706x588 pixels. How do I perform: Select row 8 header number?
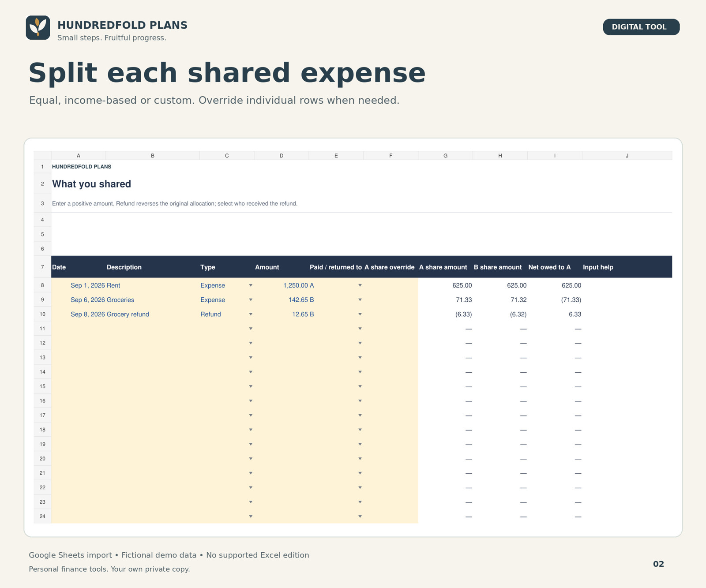(42, 285)
